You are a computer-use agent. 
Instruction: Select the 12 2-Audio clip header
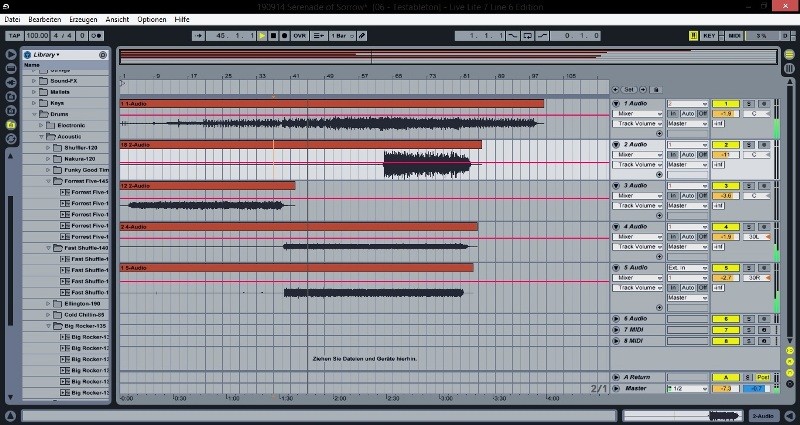click(x=208, y=186)
